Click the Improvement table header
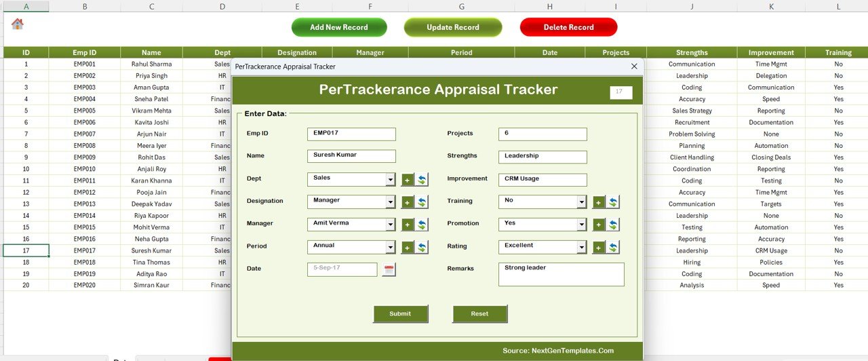 click(x=771, y=52)
